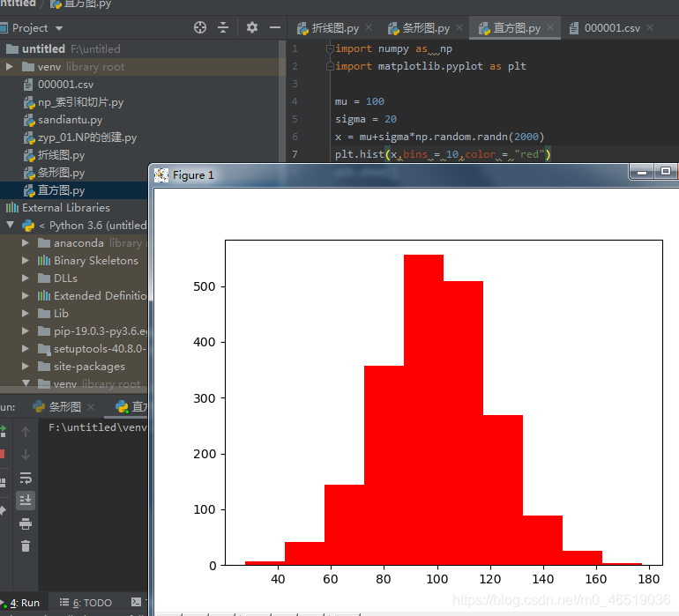Expand Binary Skeletons node
Viewport: 679px width, 616px height.
[x=25, y=261]
